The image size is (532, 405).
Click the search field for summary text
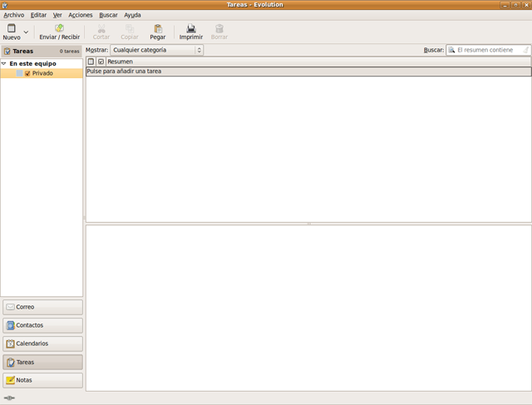tap(490, 50)
